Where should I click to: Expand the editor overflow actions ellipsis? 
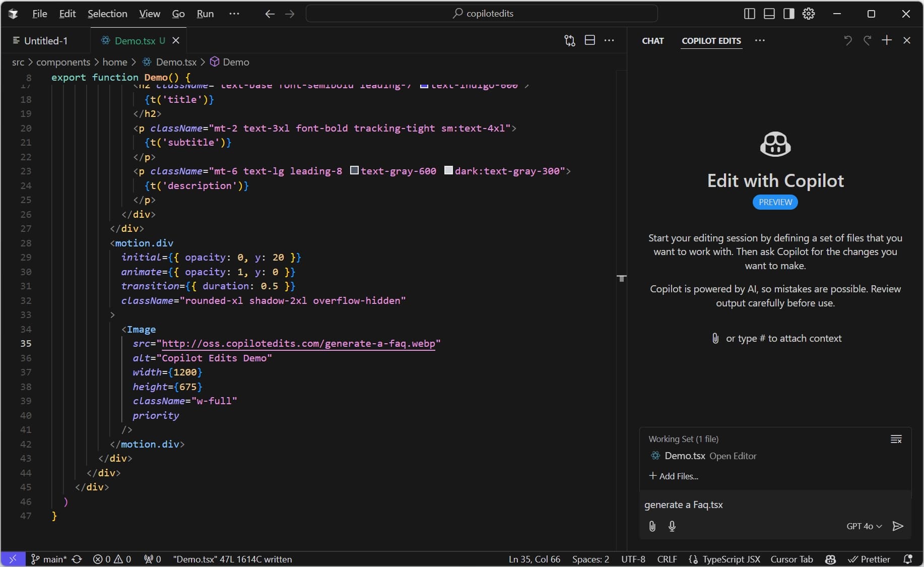pyautogui.click(x=610, y=40)
